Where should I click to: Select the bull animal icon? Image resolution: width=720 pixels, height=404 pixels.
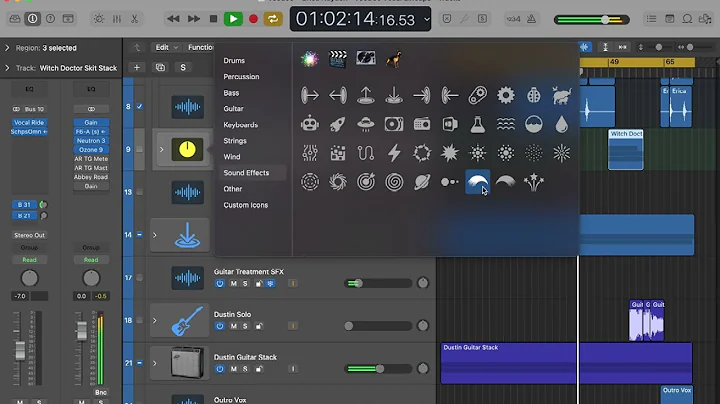point(562,95)
